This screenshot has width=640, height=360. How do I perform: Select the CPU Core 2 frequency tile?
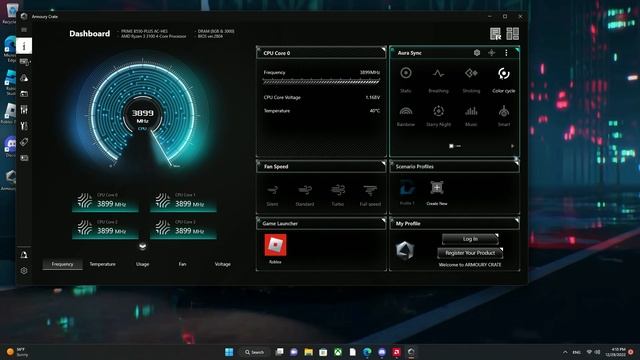(x=105, y=229)
